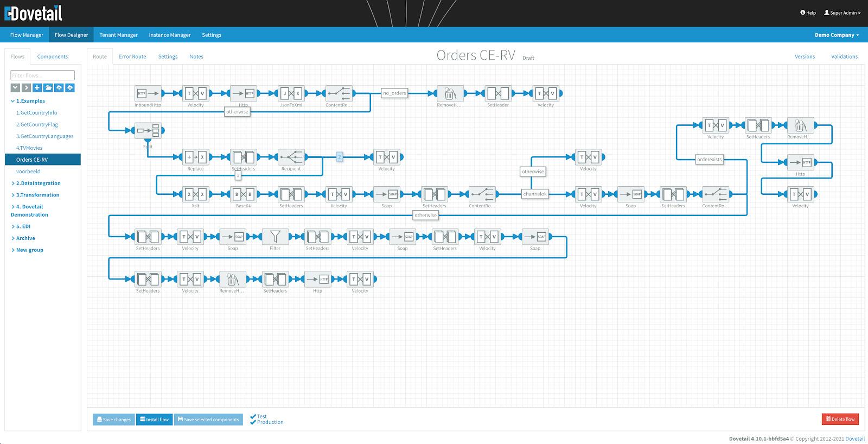
Task: Select the Base64 node
Action: pos(243,194)
